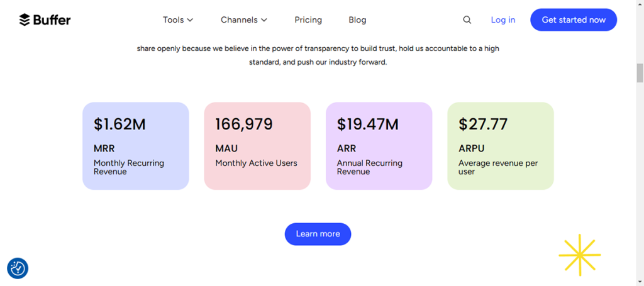The image size is (644, 286).
Task: Click the chevron arrow next to Channels
Action: coord(264,20)
